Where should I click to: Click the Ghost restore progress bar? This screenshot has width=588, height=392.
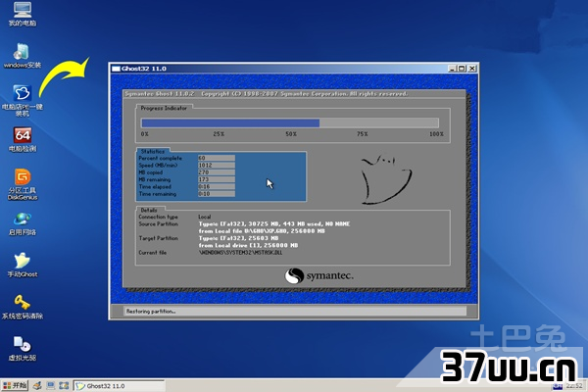coord(290,123)
